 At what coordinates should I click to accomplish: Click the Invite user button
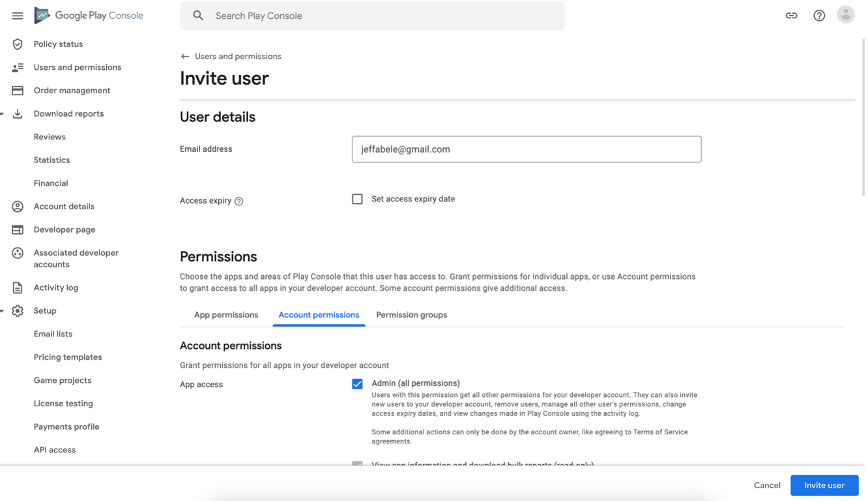[824, 485]
